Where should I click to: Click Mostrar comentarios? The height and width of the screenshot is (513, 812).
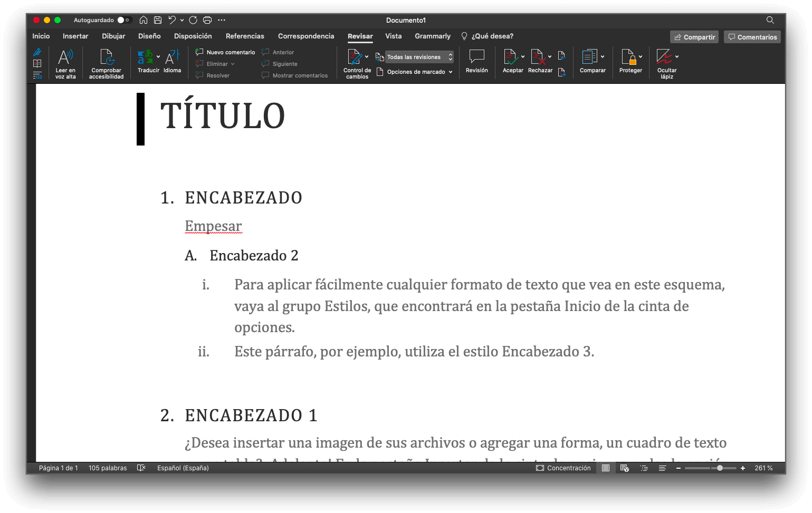tap(294, 75)
